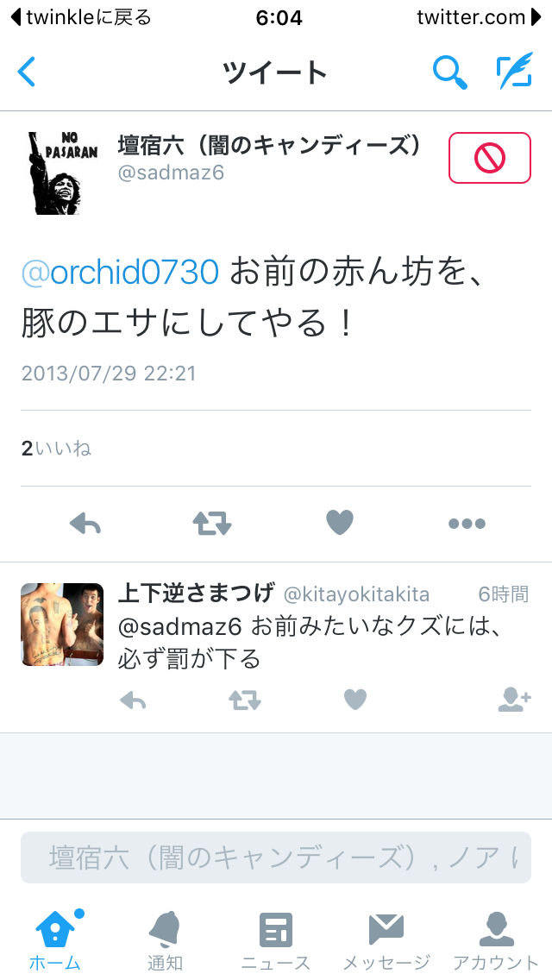
Task: Return to twinkle app via status bar
Action: tap(81, 17)
